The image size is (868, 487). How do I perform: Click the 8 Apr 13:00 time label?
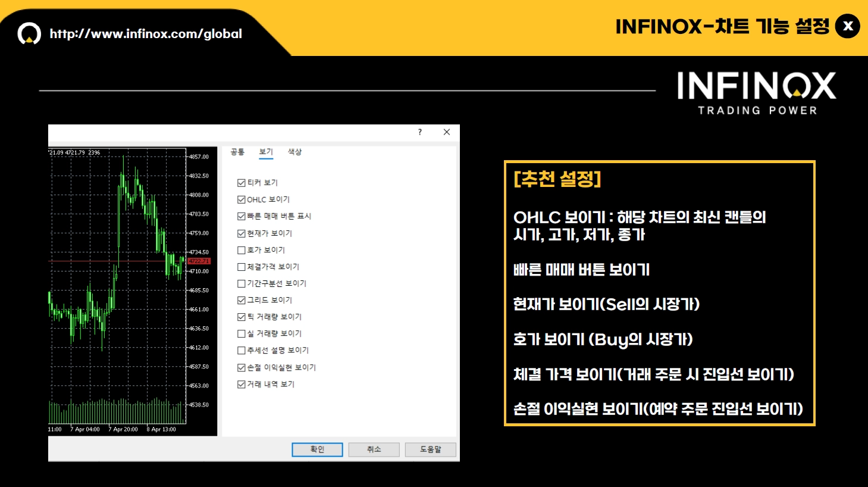[161, 429]
